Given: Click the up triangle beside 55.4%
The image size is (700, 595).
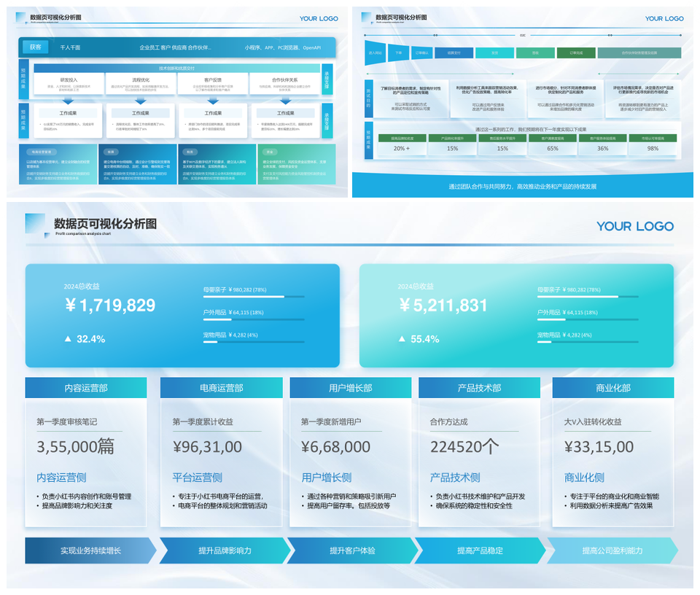Looking at the screenshot, I should point(402,339).
